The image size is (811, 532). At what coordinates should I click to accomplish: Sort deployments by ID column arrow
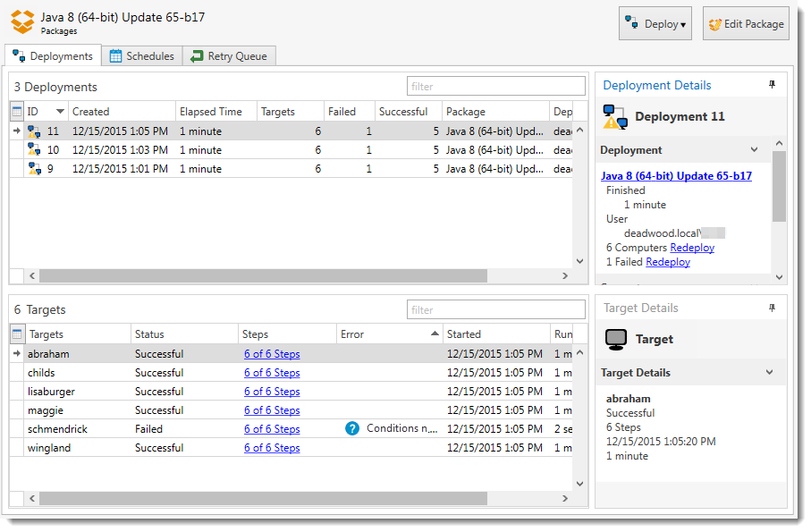click(x=61, y=112)
